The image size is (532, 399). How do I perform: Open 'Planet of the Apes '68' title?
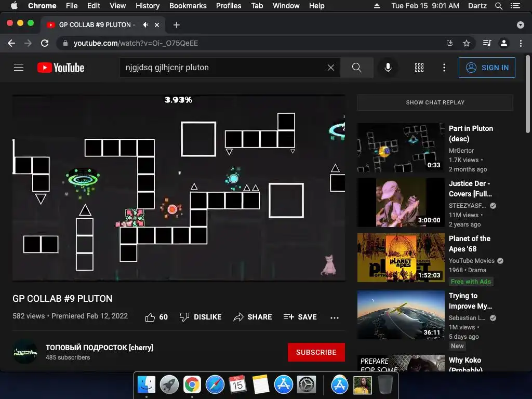pos(469,244)
